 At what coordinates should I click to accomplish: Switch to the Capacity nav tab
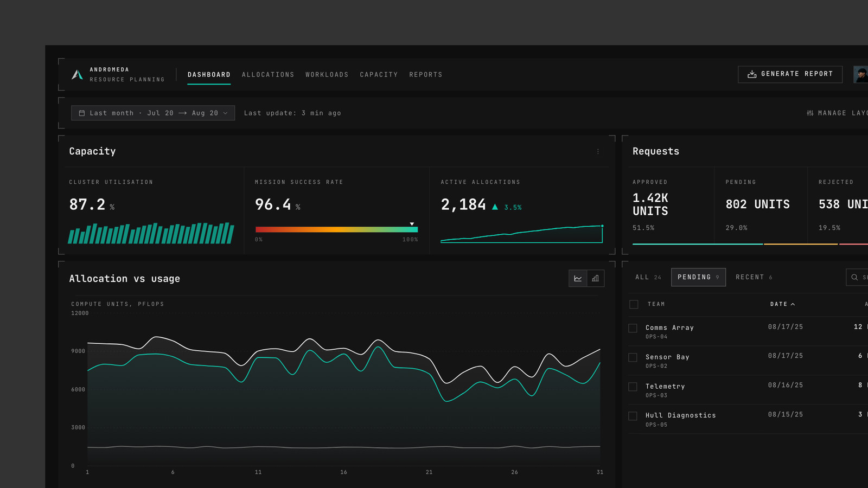click(x=379, y=75)
